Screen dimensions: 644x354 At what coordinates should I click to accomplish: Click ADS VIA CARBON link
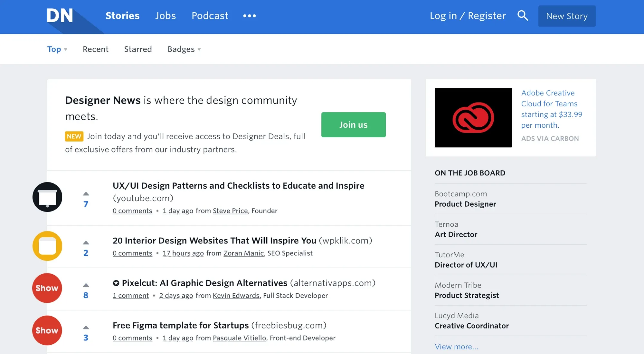pos(550,138)
